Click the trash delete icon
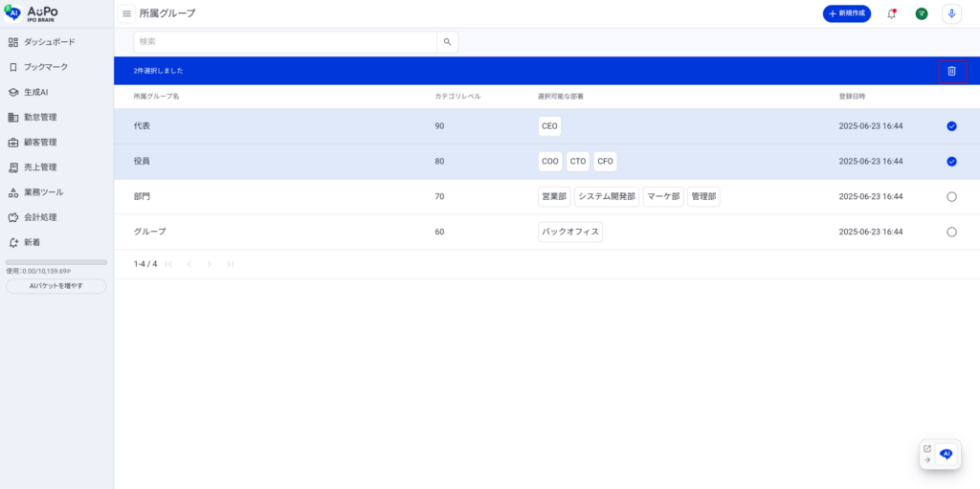The height and width of the screenshot is (489, 980). (x=951, y=71)
